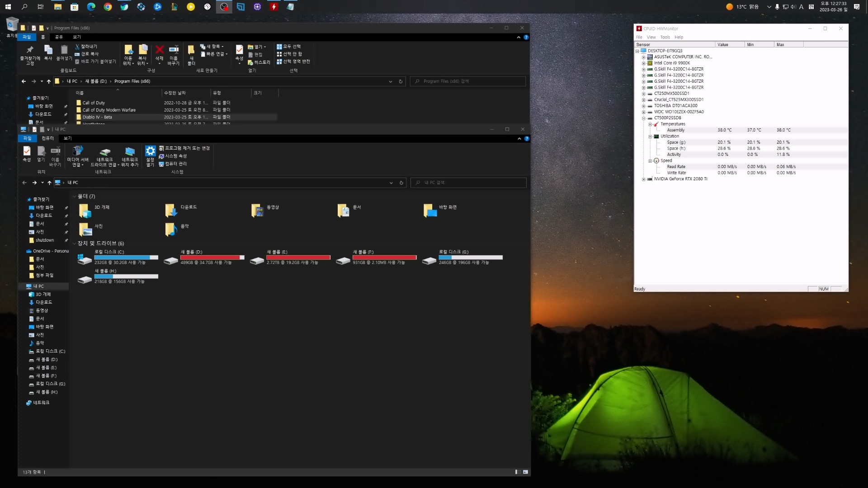868x488 pixels.
Task: Click Program Files (x86) search box
Action: pyautogui.click(x=468, y=81)
